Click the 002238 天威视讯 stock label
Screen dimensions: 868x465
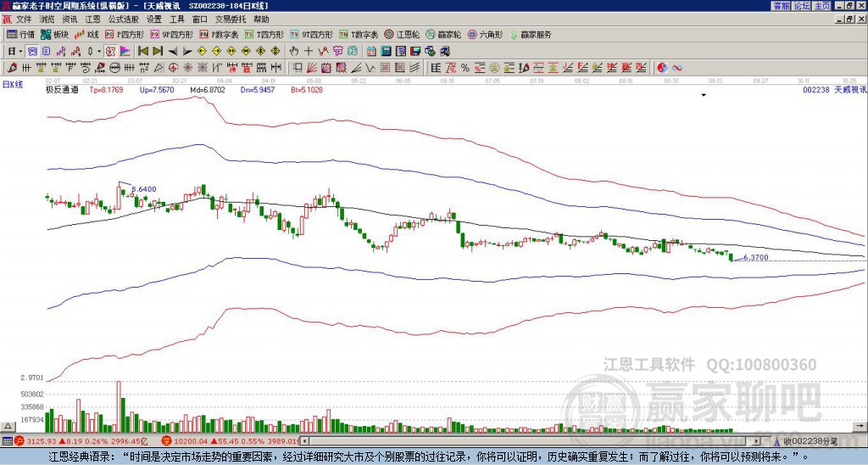835,90
